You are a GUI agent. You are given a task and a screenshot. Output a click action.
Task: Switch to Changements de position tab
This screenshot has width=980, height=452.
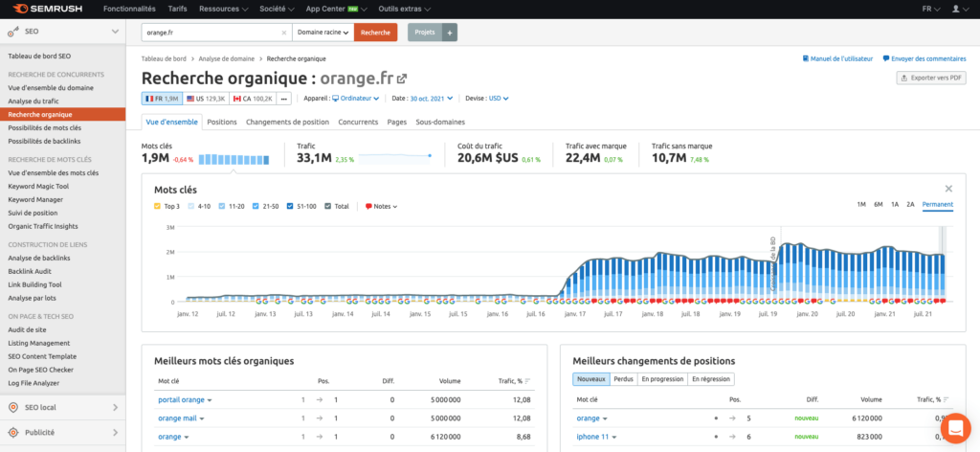coord(287,122)
